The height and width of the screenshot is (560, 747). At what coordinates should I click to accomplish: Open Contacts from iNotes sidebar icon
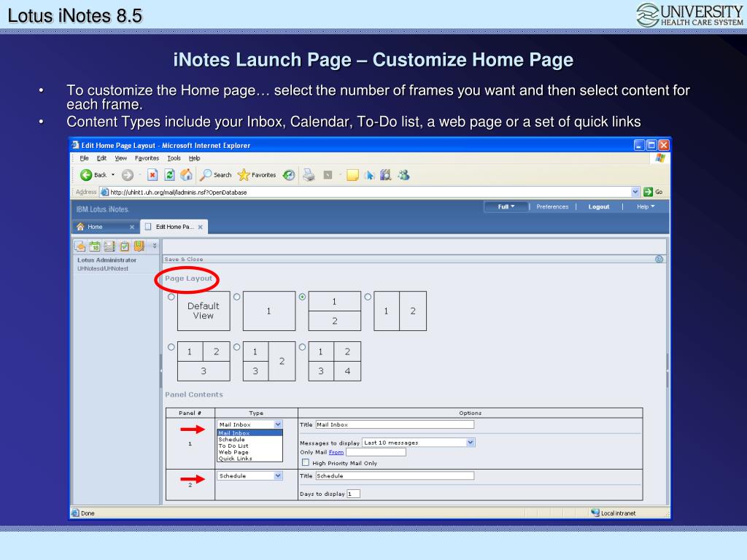pos(109,246)
